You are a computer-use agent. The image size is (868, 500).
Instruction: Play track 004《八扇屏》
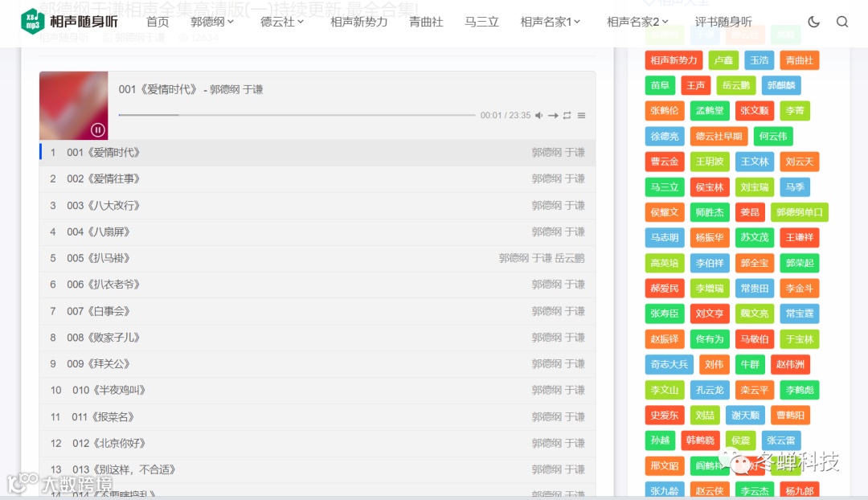(x=317, y=232)
